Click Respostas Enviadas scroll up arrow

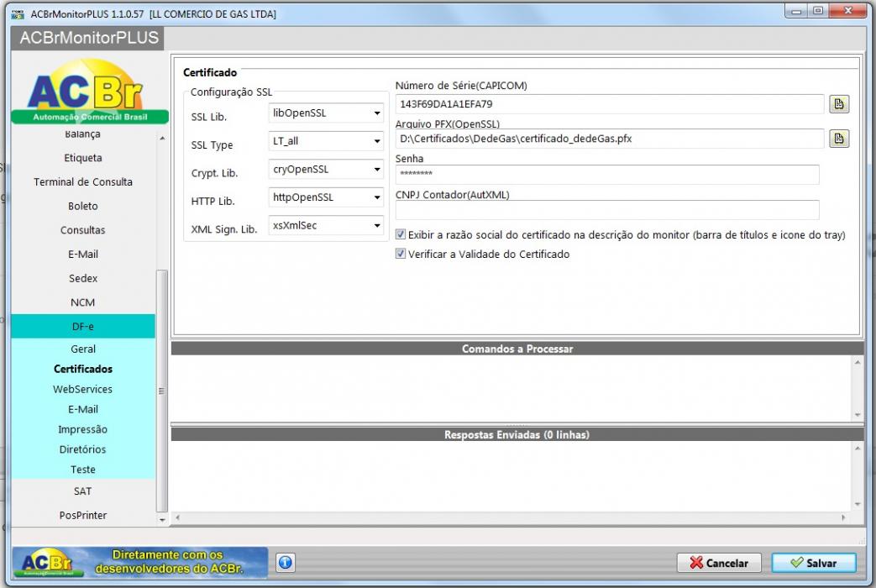[858, 449]
